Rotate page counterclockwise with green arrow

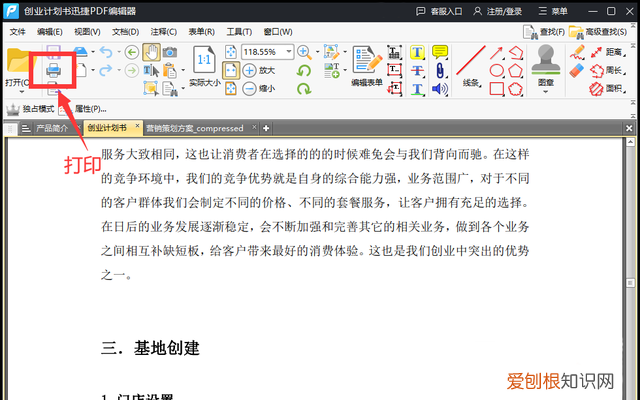304,71
